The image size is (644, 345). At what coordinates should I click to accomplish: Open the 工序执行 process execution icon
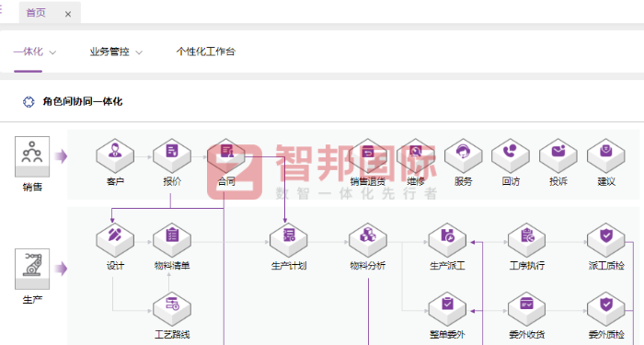click(x=526, y=240)
